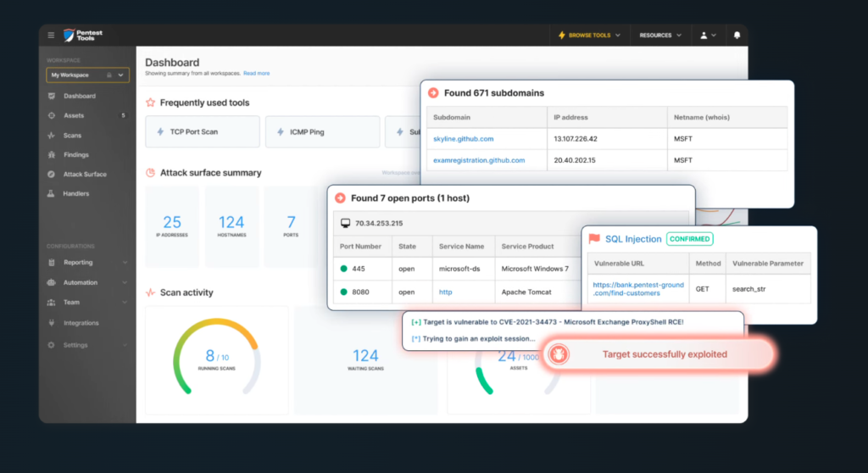The image size is (868, 473).
Task: Expand the Settings chevron
Action: [x=125, y=345]
